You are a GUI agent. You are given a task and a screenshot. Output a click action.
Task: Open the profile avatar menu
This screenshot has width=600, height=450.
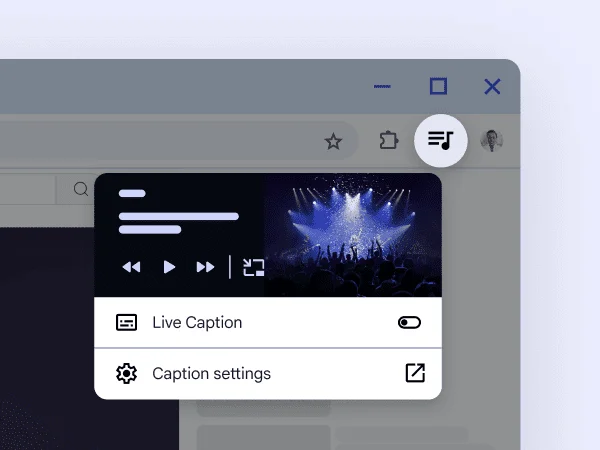pyautogui.click(x=491, y=141)
